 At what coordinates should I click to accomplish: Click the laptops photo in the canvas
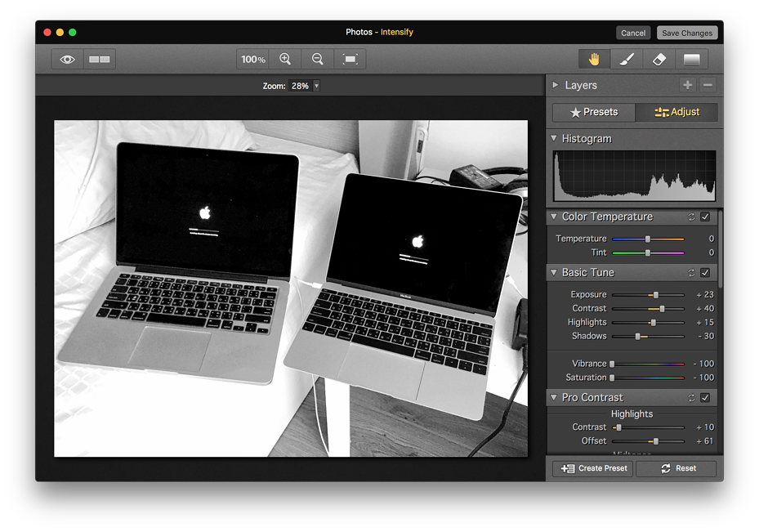pyautogui.click(x=291, y=288)
